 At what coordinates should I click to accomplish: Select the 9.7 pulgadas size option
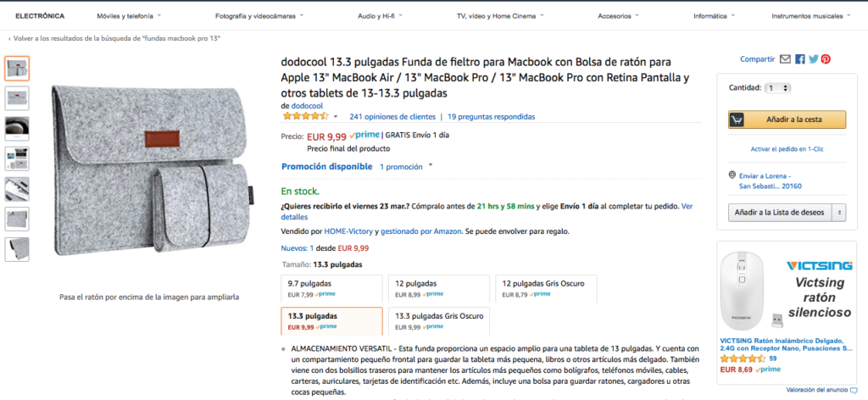click(331, 287)
